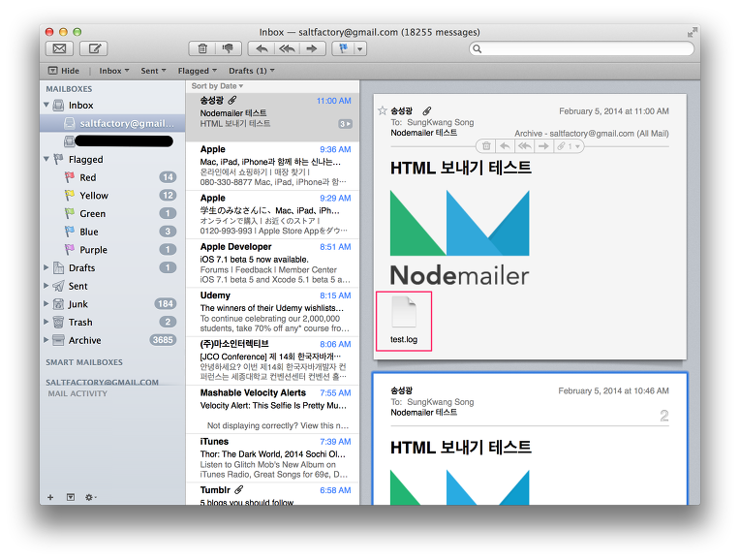Viewport: 740px width, 560px height.
Task: Open Apple message from 9:29 AM
Action: tap(273, 214)
